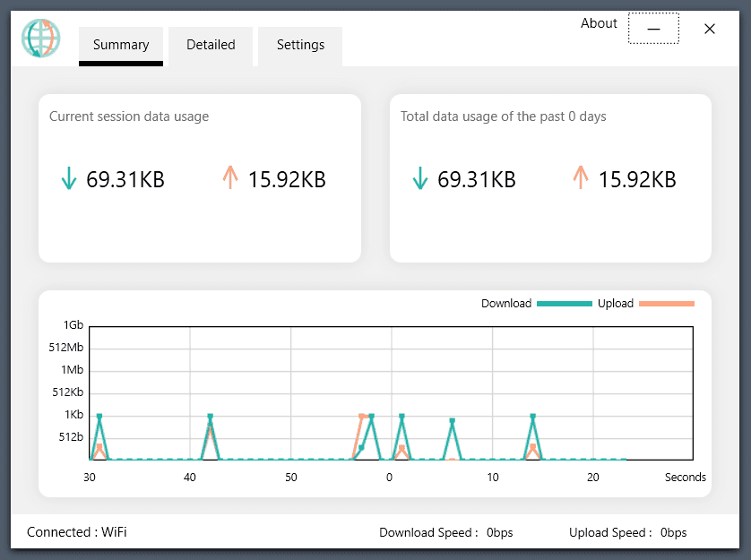751x560 pixels.
Task: Click the 1Gb label on the chart's vertical scale
Action: (x=73, y=324)
